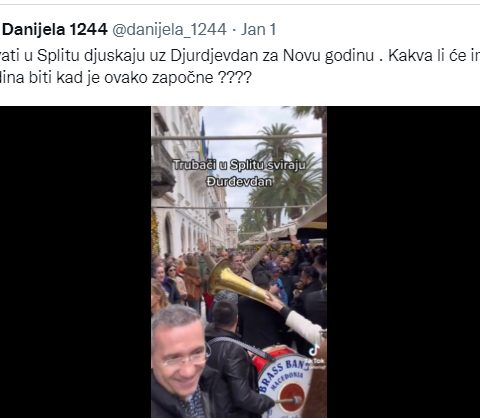Click the smiling man with glasses
Image resolution: width=480 pixels, height=418 pixels.
(x=182, y=362)
